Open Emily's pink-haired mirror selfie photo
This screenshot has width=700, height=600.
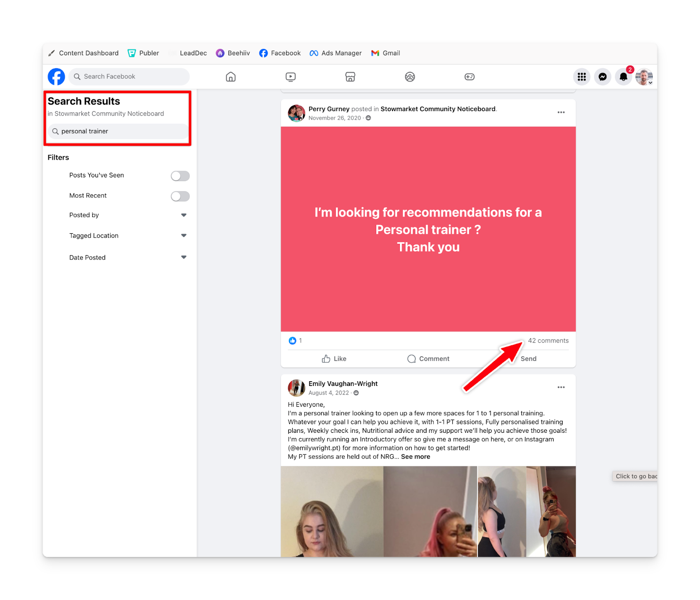click(x=430, y=512)
